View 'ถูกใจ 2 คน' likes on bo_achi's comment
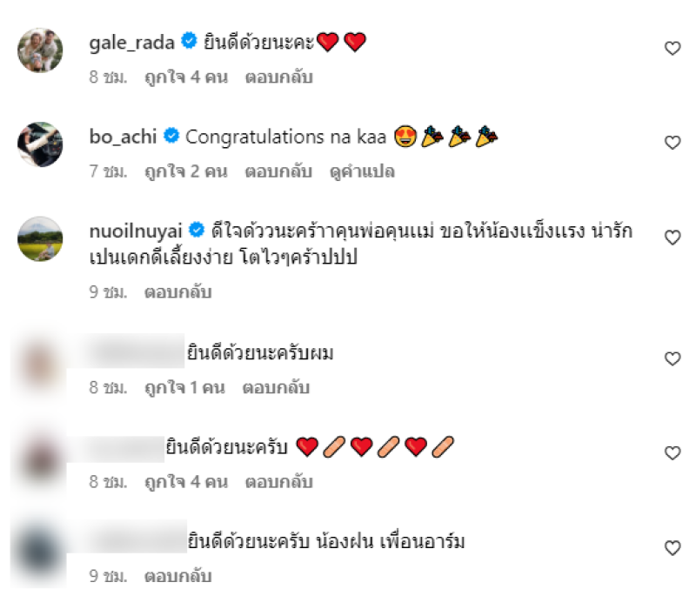 (186, 171)
